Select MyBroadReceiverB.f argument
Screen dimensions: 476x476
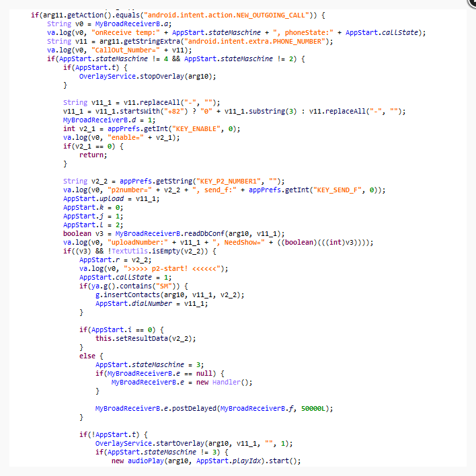[257, 409]
